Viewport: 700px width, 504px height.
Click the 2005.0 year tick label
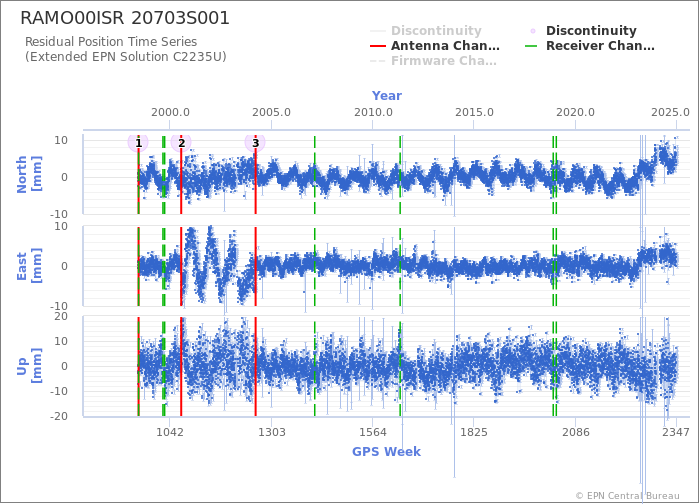[x=271, y=112]
